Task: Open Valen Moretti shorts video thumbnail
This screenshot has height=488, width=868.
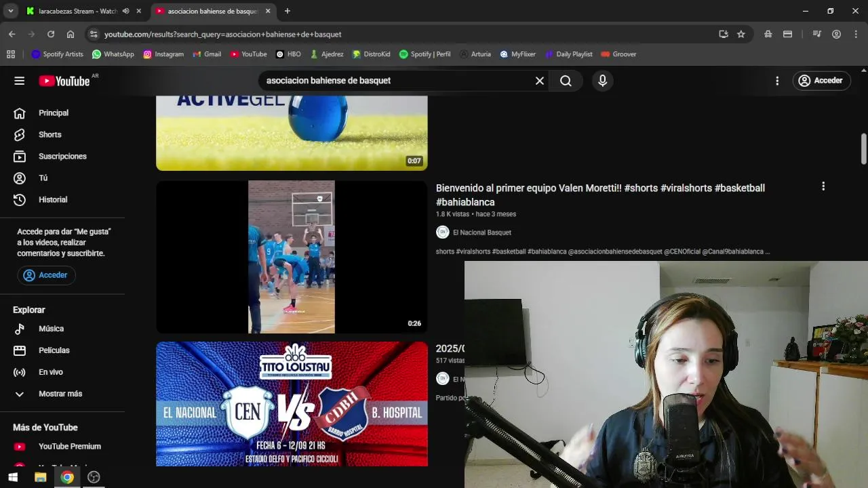Action: [x=292, y=257]
